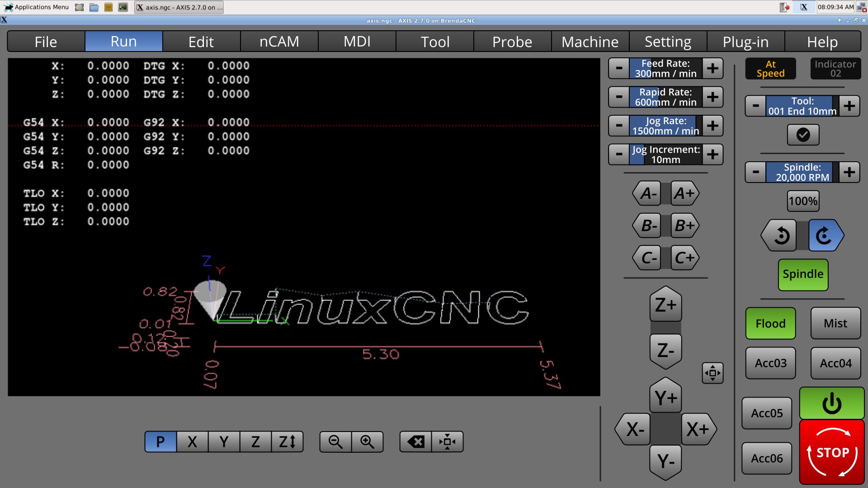This screenshot has height=488, width=868.
Task: Jog the B axis negative (B-)
Action: tap(647, 225)
